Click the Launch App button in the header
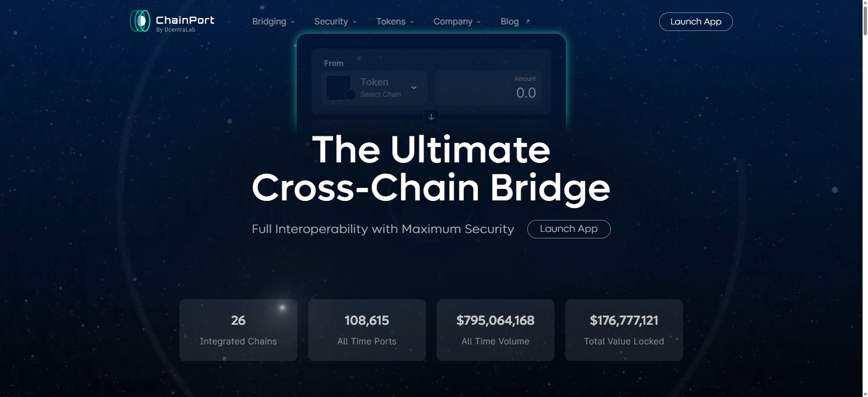 click(x=695, y=21)
